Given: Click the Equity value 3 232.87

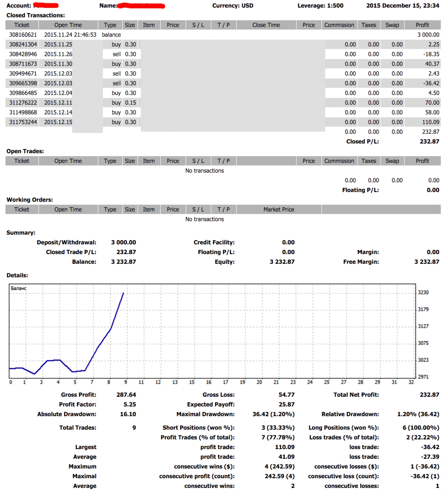Looking at the screenshot, I should pyautogui.click(x=282, y=262).
